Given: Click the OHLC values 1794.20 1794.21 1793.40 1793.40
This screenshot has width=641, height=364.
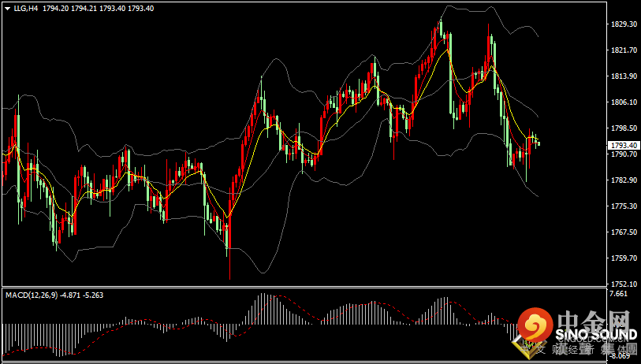Looking at the screenshot, I should tap(98, 8).
